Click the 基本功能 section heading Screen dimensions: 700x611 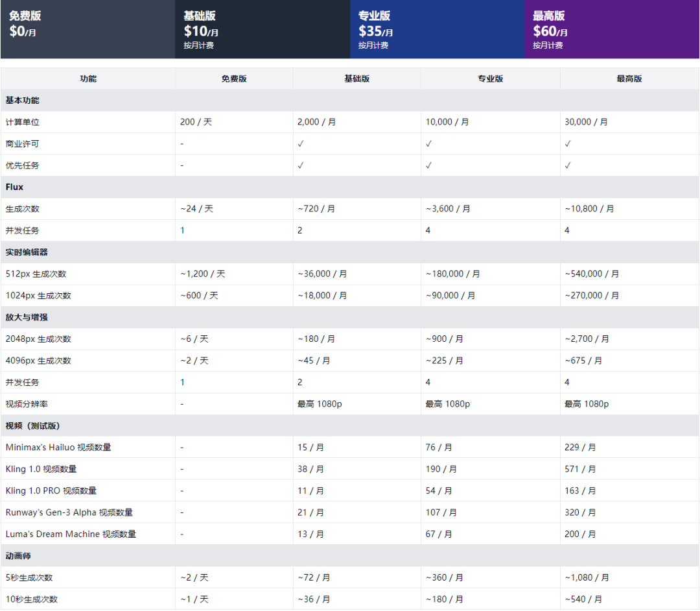(22, 101)
